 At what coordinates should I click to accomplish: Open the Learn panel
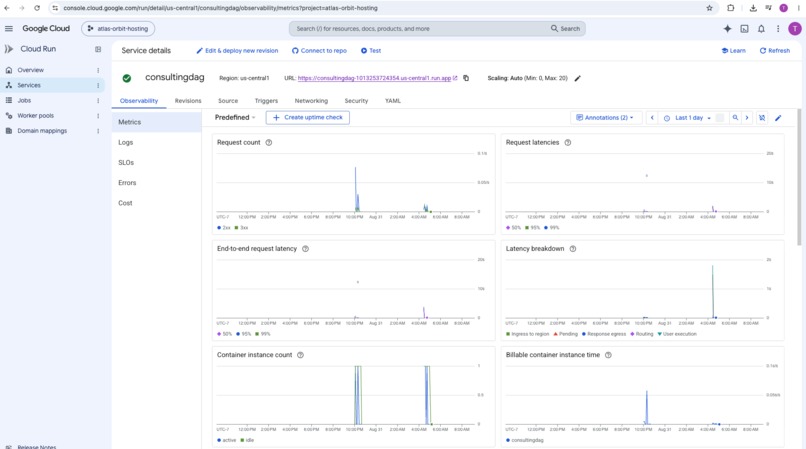tap(733, 50)
